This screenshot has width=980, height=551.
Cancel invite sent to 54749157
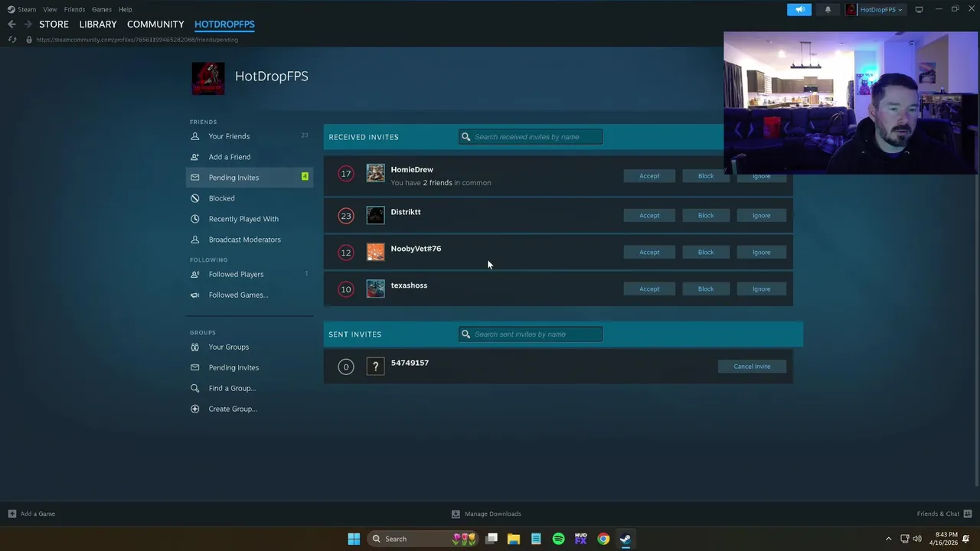point(752,367)
